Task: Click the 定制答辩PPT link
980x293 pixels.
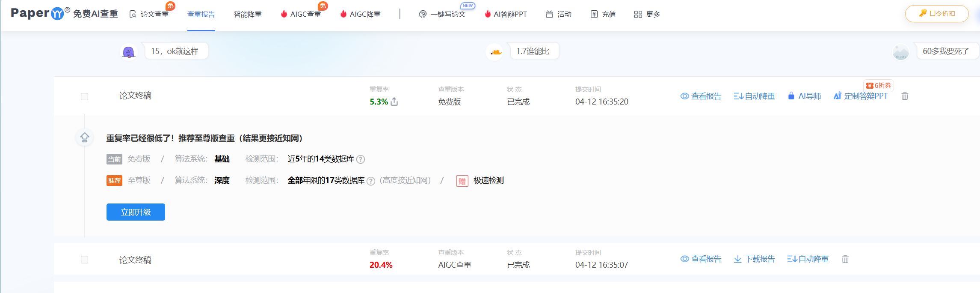Action: coord(861,96)
